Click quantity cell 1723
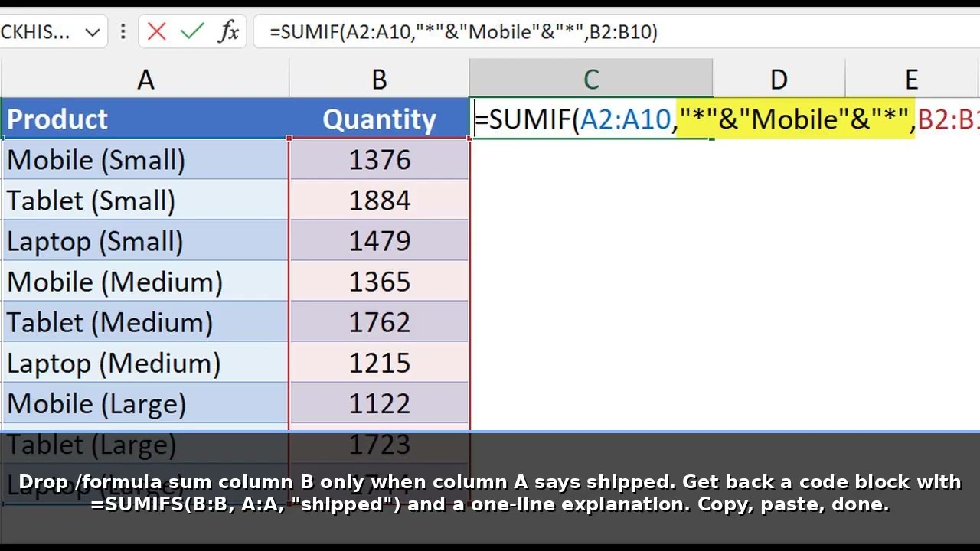Screen dimensions: 980x551 coord(379,443)
